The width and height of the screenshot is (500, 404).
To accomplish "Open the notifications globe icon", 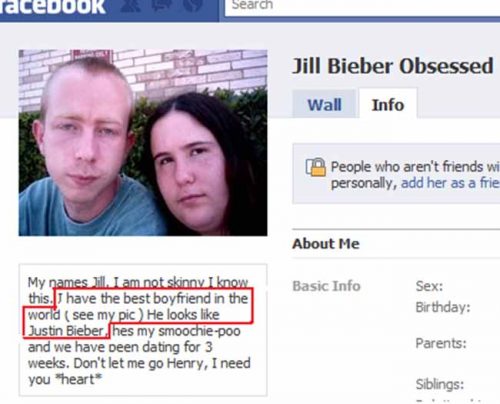I will pyautogui.click(x=193, y=5).
